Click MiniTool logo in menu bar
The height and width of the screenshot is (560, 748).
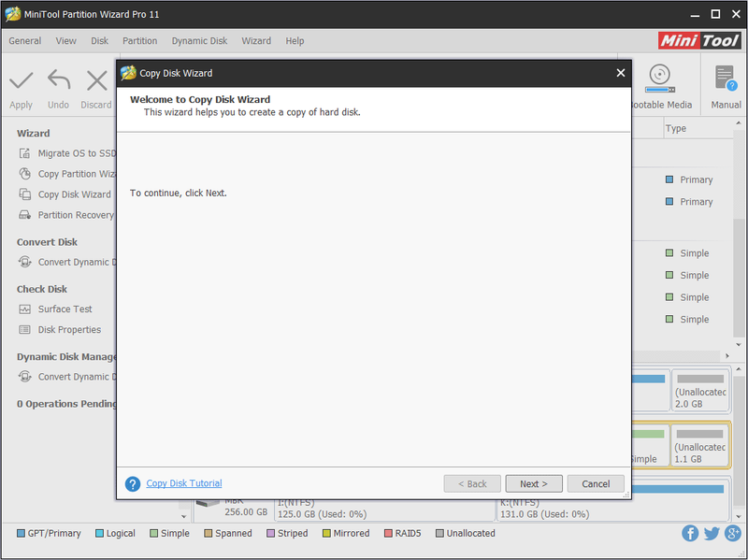699,40
